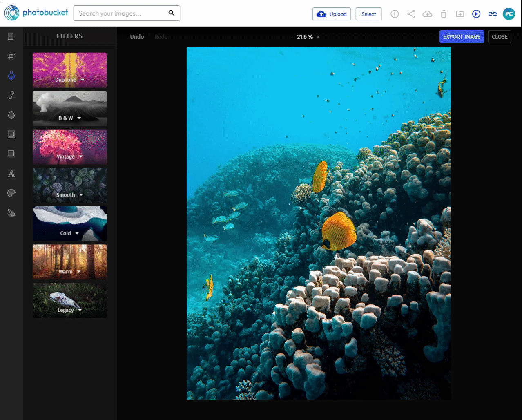
Task: Click the trash delete icon
Action: click(444, 14)
